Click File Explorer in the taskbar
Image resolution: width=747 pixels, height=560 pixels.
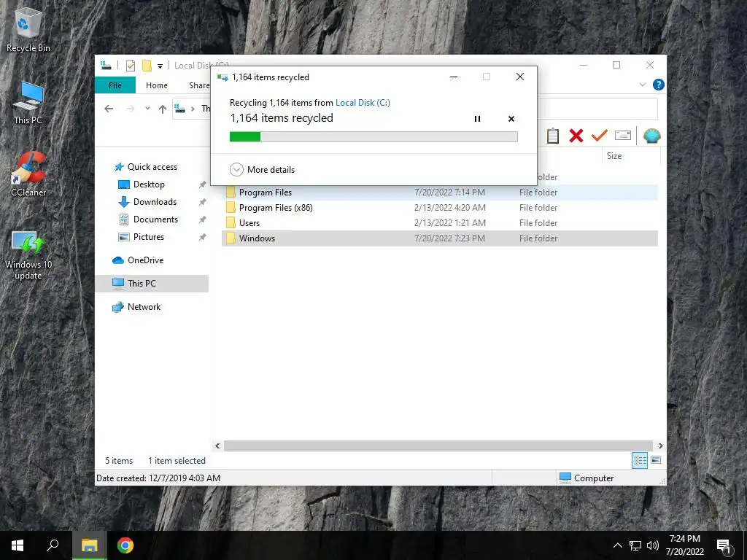[x=89, y=545]
